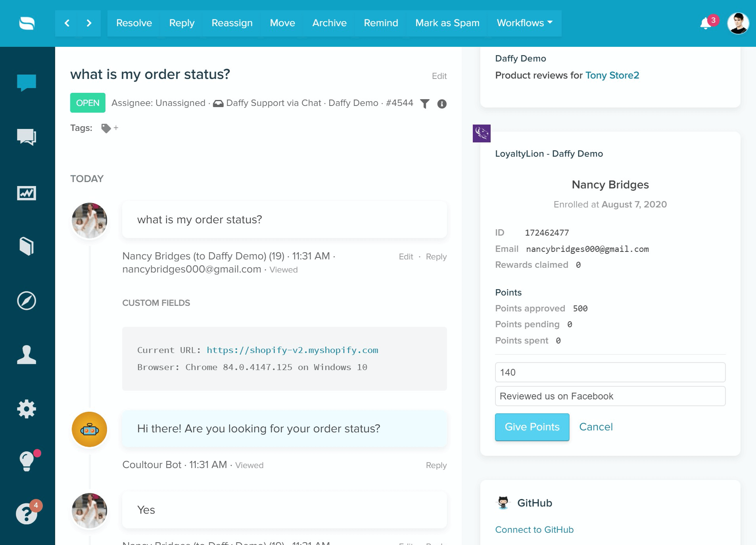Reply to Nancy's order status message
The image size is (756, 545).
click(436, 257)
